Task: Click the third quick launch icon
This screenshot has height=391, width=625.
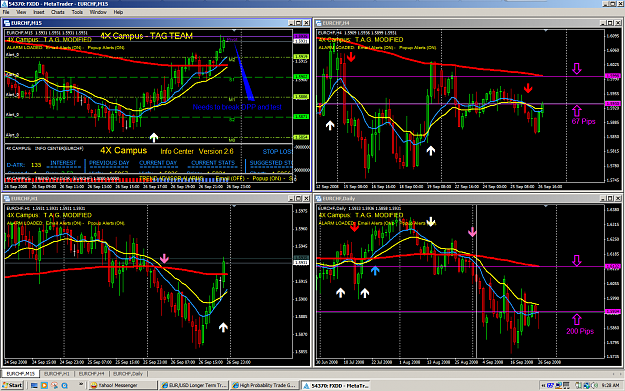Action: point(54,385)
